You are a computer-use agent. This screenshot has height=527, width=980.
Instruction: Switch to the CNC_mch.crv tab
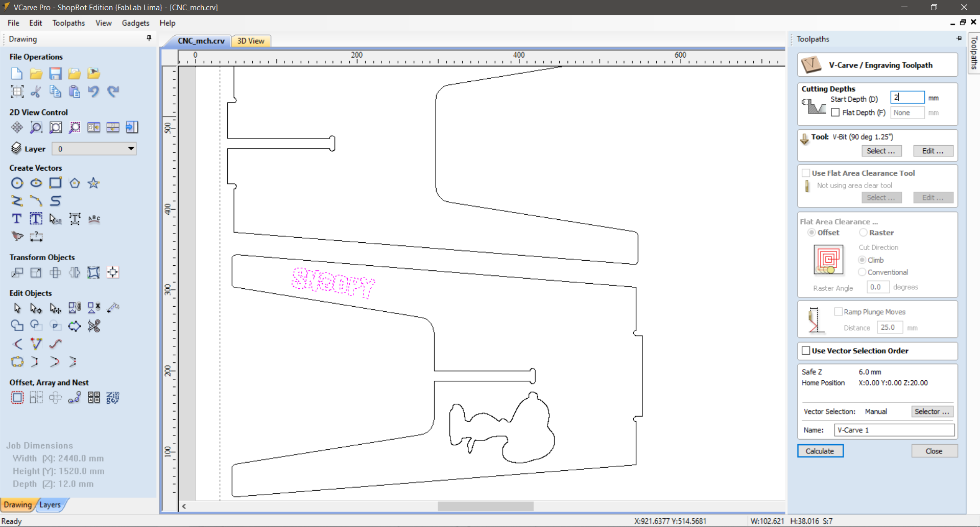click(x=201, y=41)
